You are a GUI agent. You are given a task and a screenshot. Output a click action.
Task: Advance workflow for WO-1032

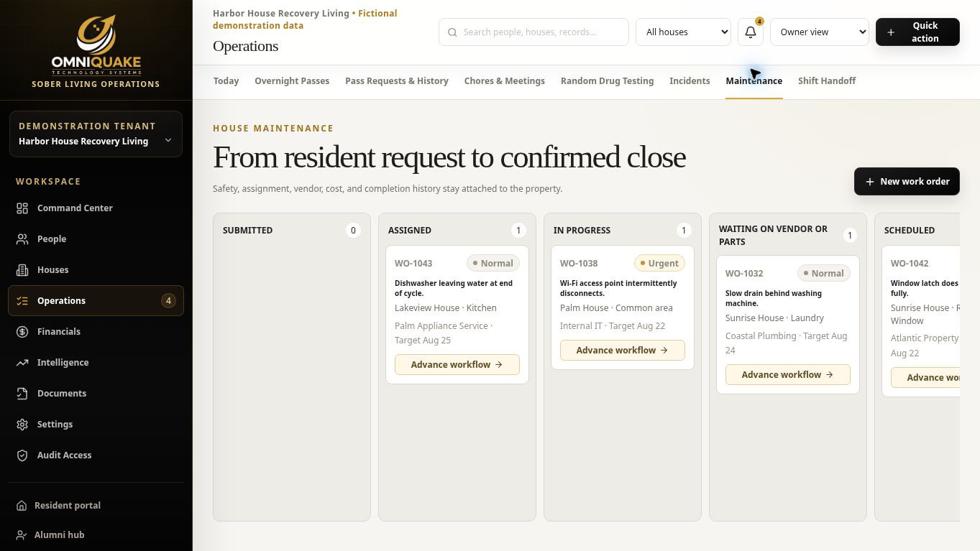click(788, 375)
